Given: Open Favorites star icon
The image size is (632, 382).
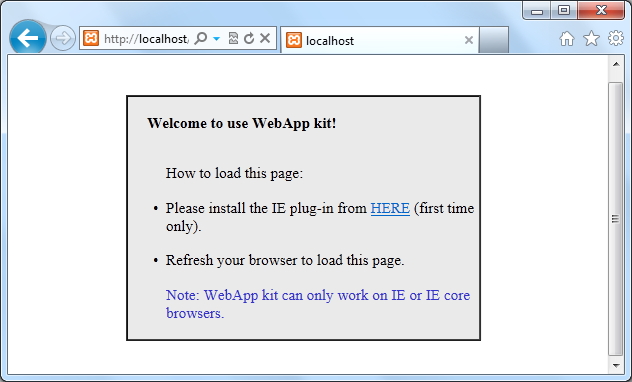Looking at the screenshot, I should (x=591, y=39).
